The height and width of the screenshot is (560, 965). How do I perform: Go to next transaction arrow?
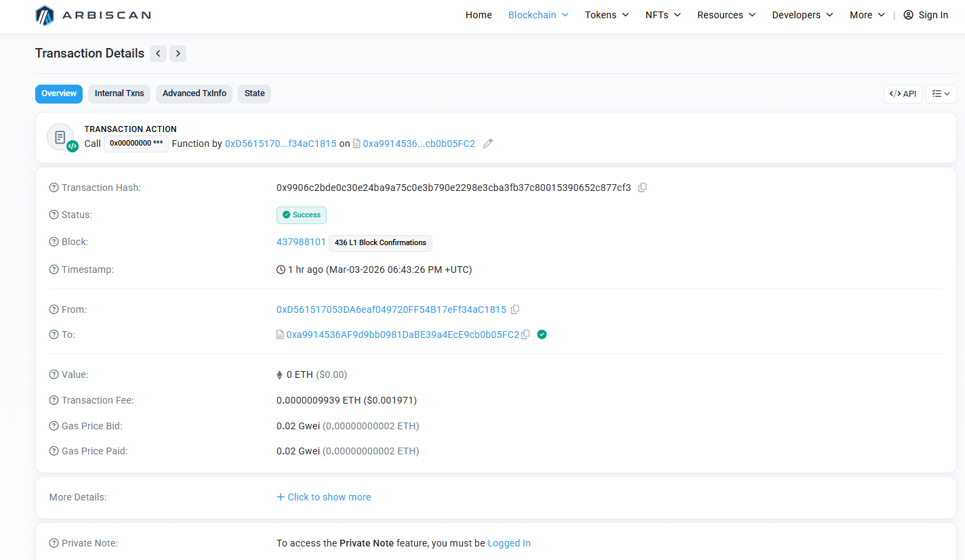[178, 53]
